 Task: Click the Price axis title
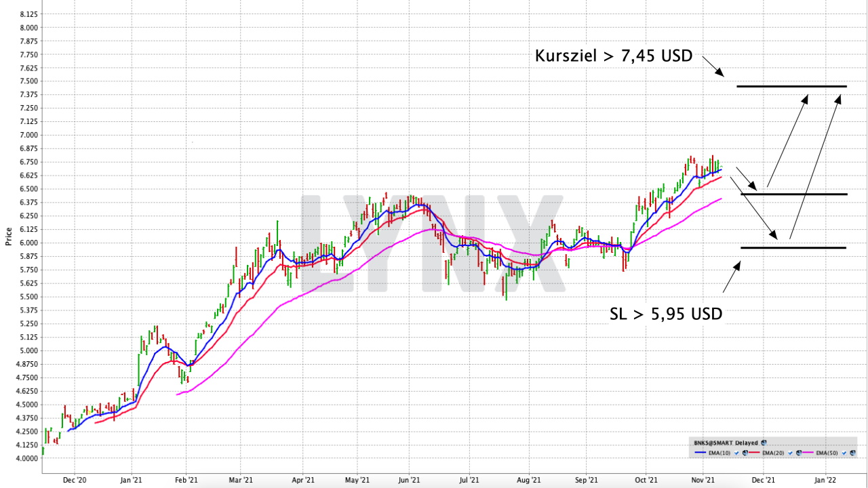click(8, 235)
